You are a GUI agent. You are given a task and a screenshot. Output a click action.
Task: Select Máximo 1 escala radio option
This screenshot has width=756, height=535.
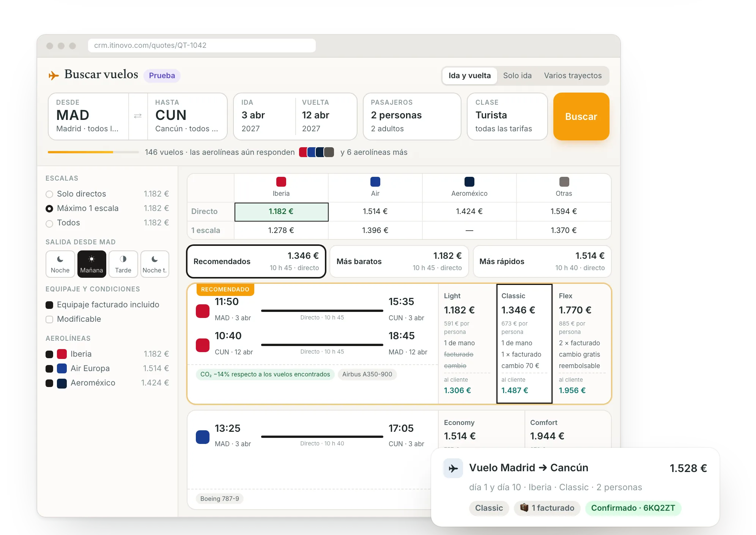coord(49,209)
